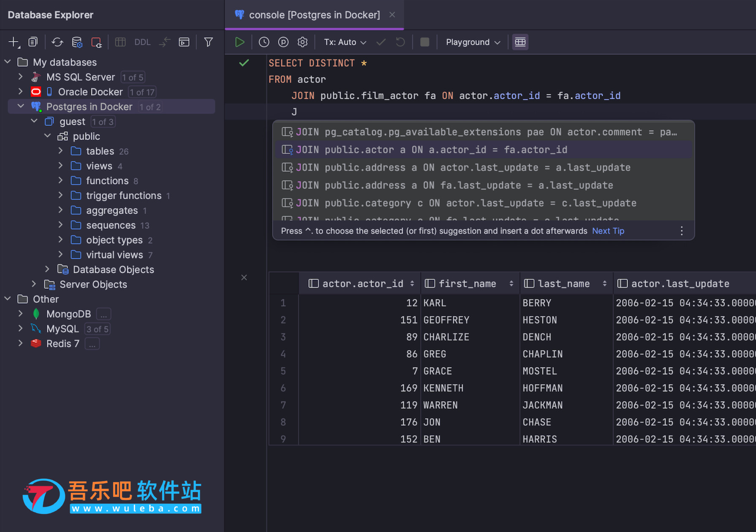Choose JOIN public.category c ON actor.last_update suggestion
The image size is (756, 532).
click(x=483, y=203)
